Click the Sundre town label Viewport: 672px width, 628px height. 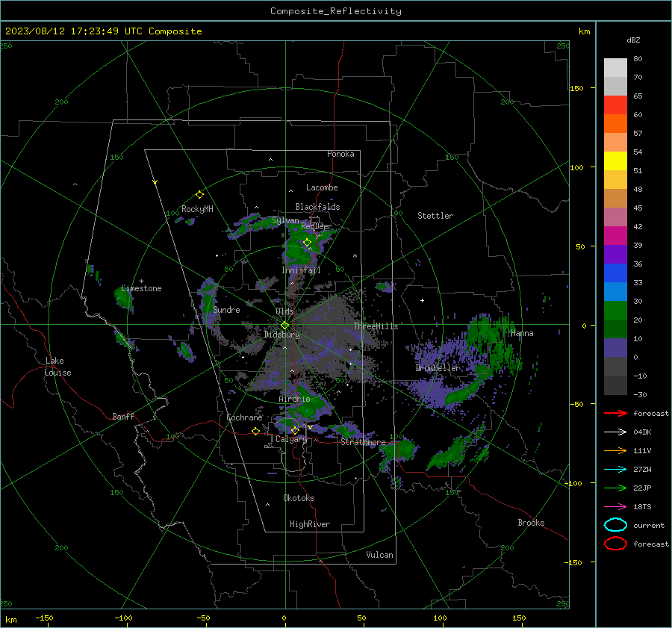[x=226, y=309]
